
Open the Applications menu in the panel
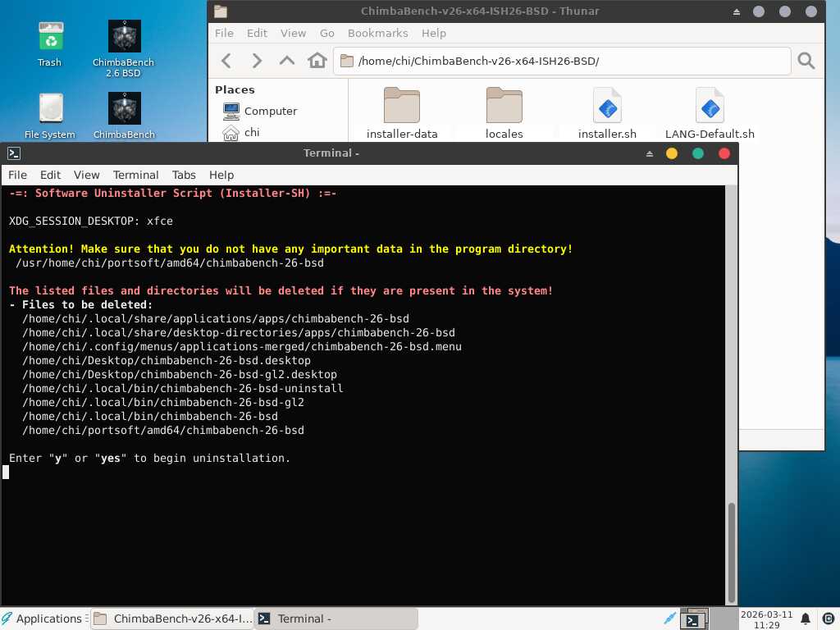[43, 619]
